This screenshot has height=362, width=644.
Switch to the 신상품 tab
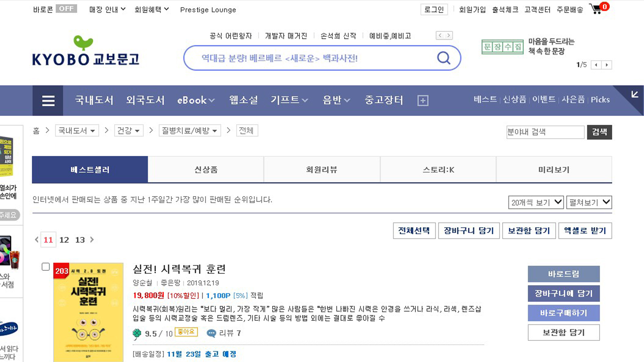[206, 170]
